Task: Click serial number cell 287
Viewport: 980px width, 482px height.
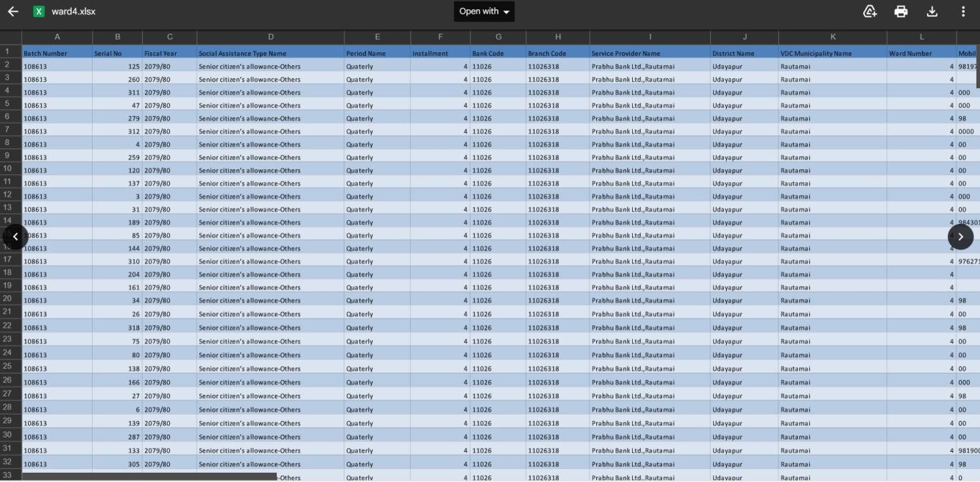Action: [117, 437]
